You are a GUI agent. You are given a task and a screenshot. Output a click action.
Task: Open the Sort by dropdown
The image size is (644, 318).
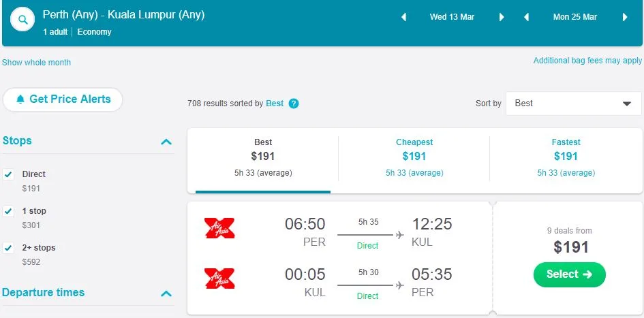pos(573,104)
